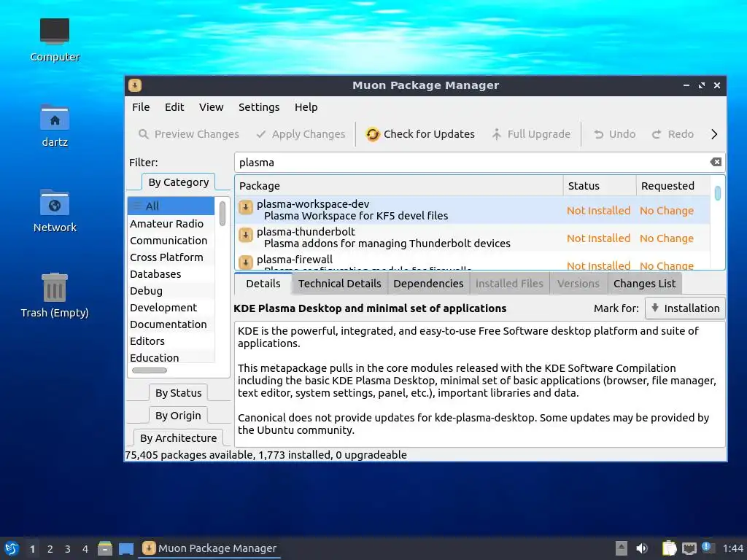The width and height of the screenshot is (747, 560).
Task: Select the Databases category
Action: tap(171, 274)
